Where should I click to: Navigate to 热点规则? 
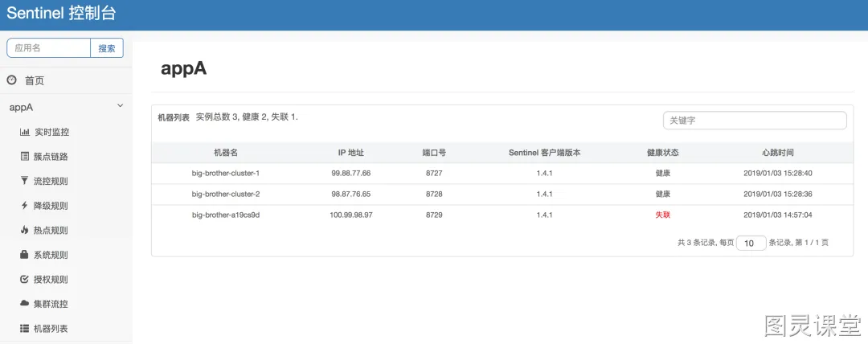[51, 230]
